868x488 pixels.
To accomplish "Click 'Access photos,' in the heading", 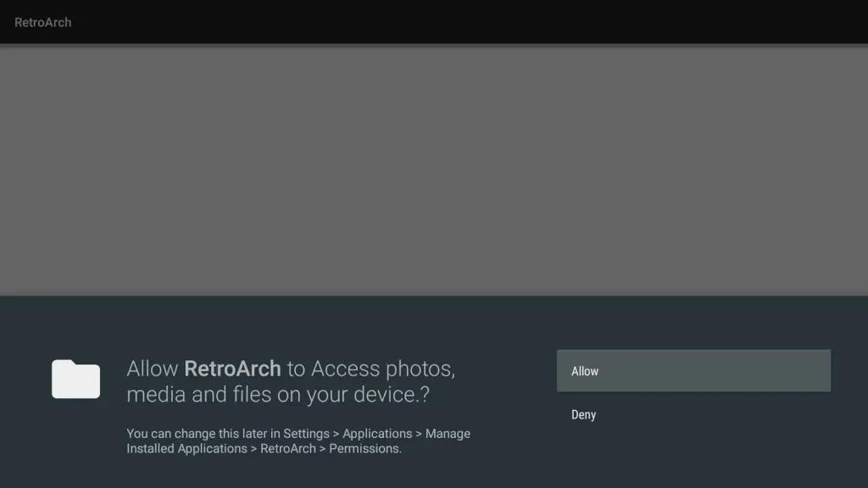I will [383, 369].
